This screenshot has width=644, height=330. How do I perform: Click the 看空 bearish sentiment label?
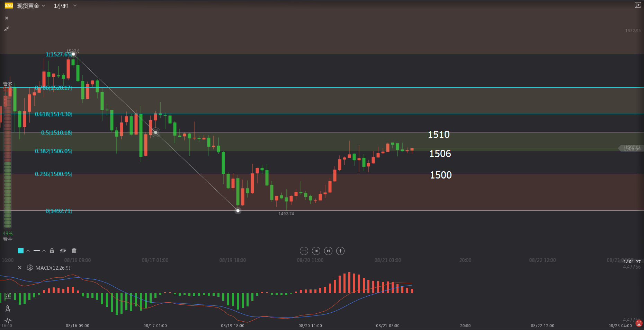(8, 239)
